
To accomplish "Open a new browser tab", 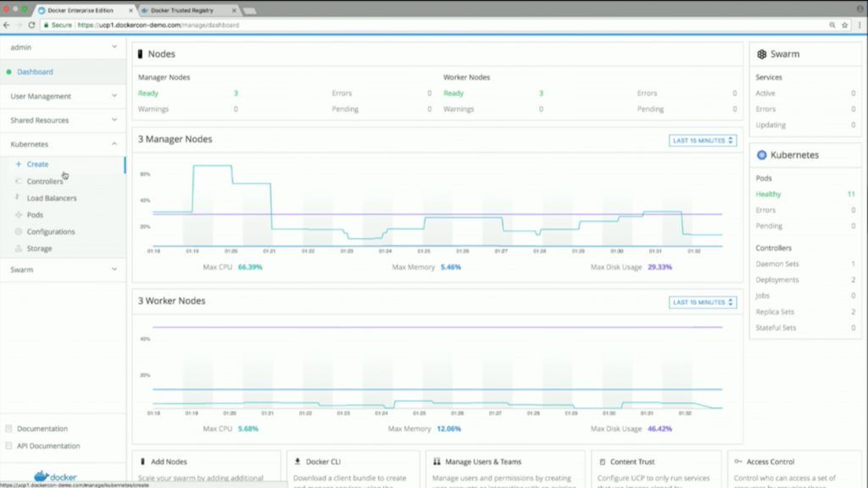I will click(x=250, y=10).
